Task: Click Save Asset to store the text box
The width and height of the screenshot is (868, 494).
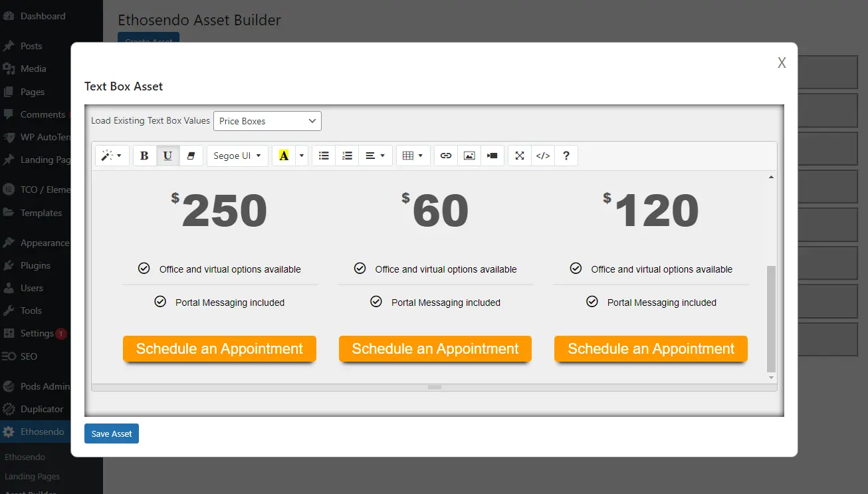Action: [x=111, y=433]
